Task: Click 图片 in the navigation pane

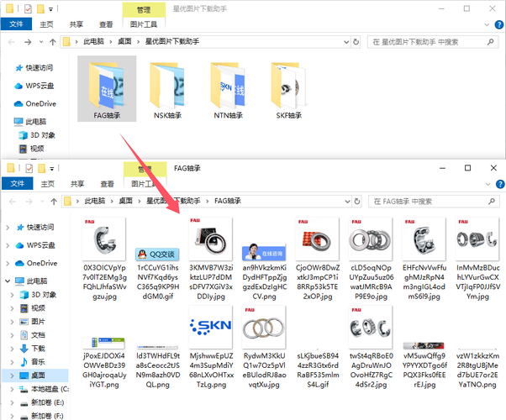Action: (39, 321)
